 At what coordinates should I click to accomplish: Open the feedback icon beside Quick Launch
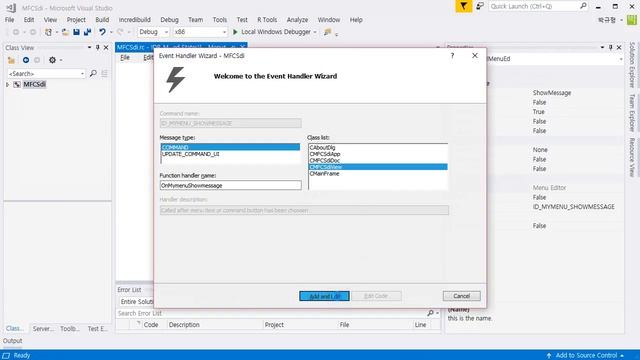[x=480, y=6]
